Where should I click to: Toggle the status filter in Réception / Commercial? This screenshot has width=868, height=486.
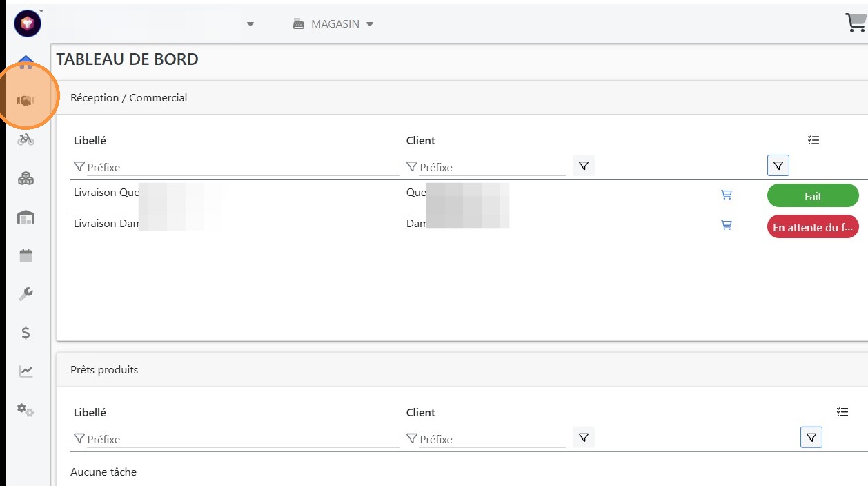tap(778, 166)
